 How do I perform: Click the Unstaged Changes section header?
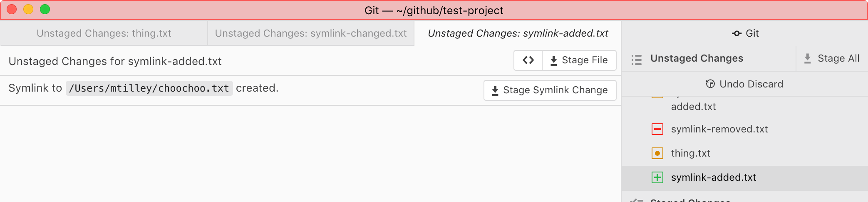(x=697, y=58)
